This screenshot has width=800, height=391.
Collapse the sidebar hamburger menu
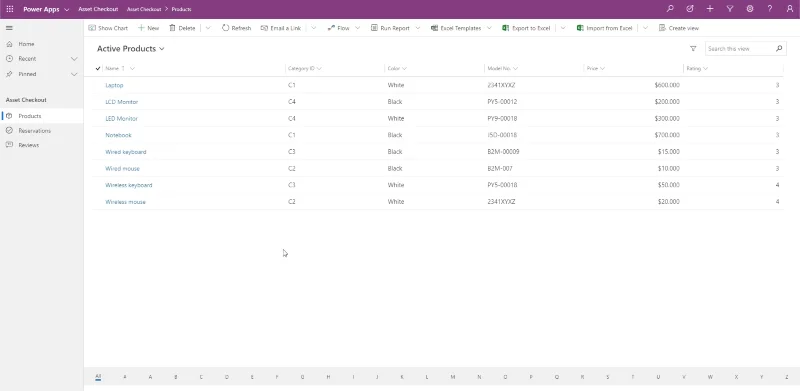[9, 28]
